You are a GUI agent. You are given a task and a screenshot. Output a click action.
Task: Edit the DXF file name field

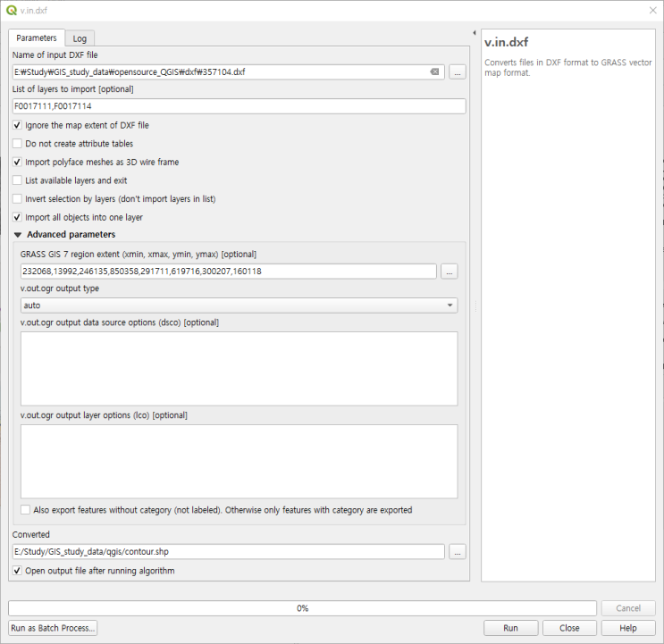click(228, 72)
